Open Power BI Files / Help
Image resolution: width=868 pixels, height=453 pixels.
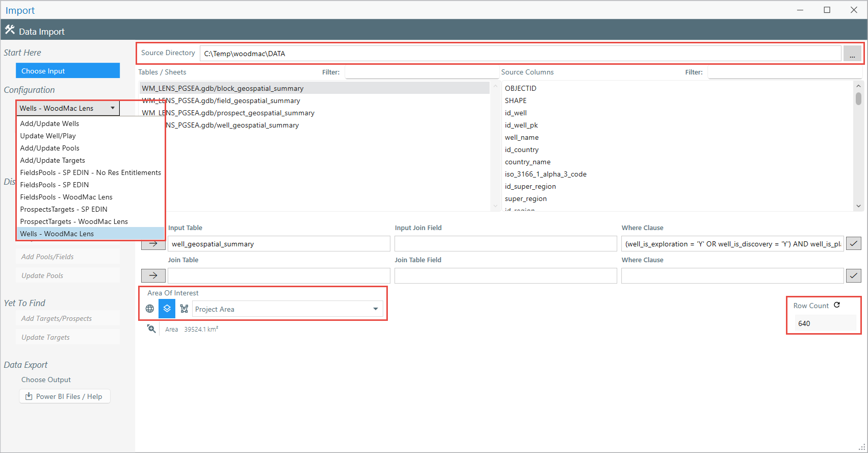click(x=65, y=396)
